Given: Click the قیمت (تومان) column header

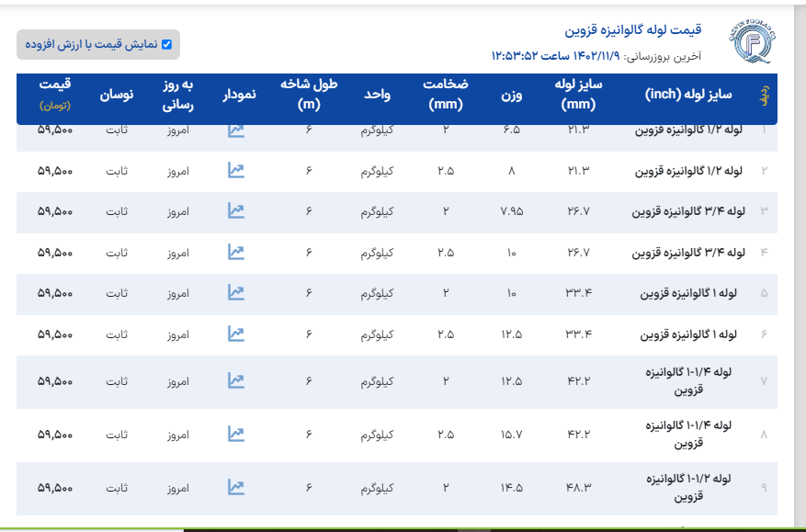Looking at the screenshot, I should [55, 94].
